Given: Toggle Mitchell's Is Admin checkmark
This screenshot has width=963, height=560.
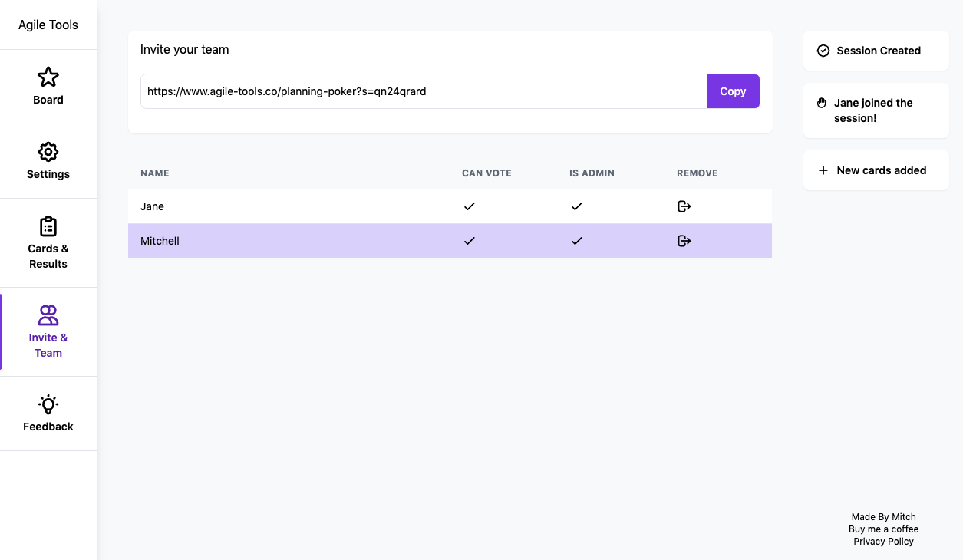Looking at the screenshot, I should (577, 241).
